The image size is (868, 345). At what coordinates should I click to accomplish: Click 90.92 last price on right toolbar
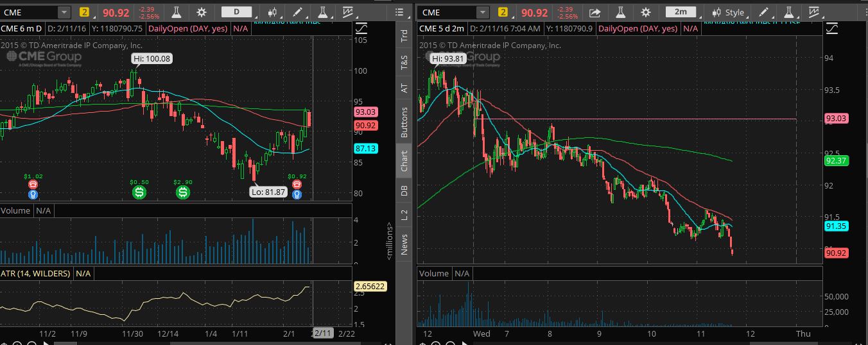click(x=534, y=12)
